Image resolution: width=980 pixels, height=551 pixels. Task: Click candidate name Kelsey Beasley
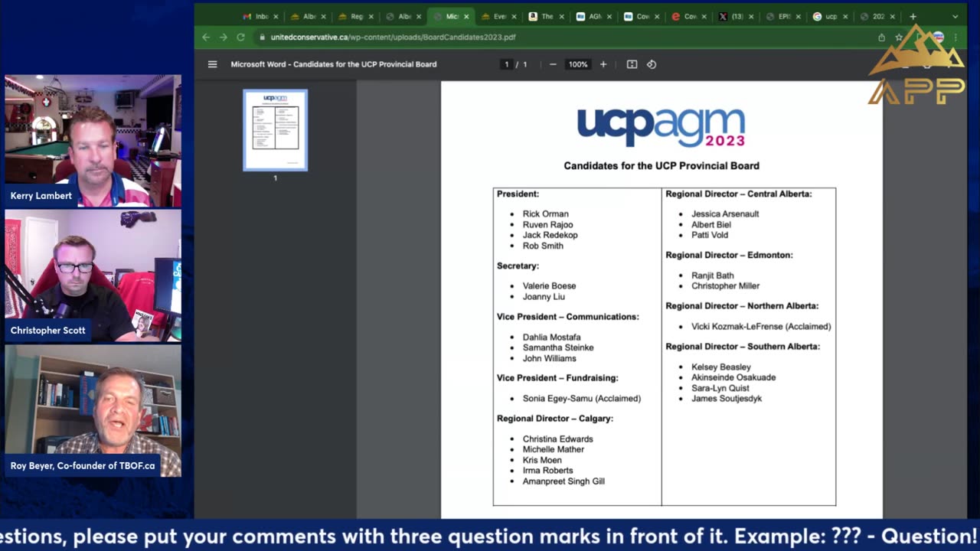[x=721, y=367]
